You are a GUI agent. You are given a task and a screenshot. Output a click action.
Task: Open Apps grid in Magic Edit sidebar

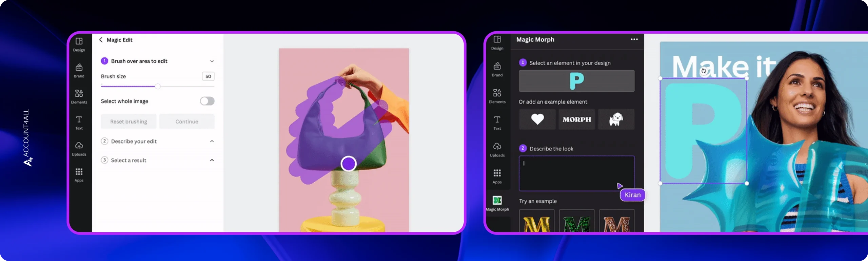tap(79, 175)
